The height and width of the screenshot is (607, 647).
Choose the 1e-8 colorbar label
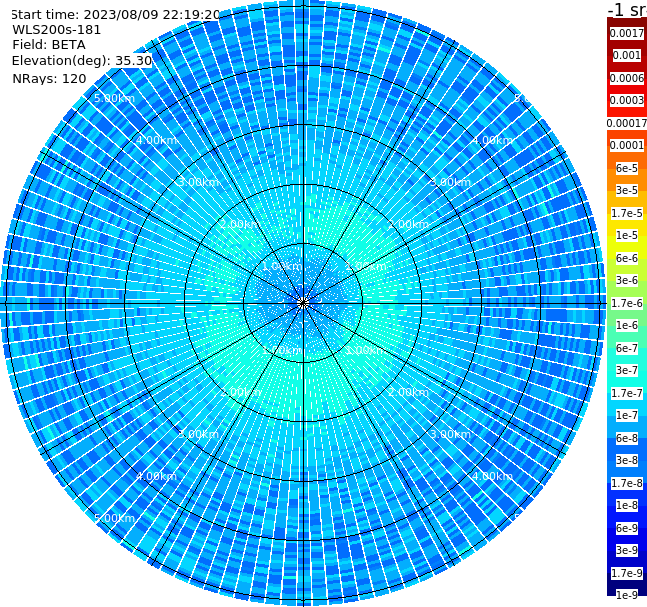click(x=627, y=505)
